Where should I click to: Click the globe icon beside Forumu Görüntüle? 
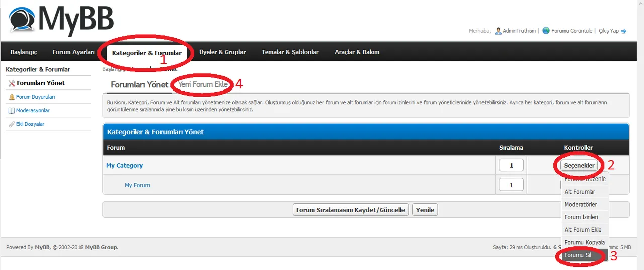546,31
